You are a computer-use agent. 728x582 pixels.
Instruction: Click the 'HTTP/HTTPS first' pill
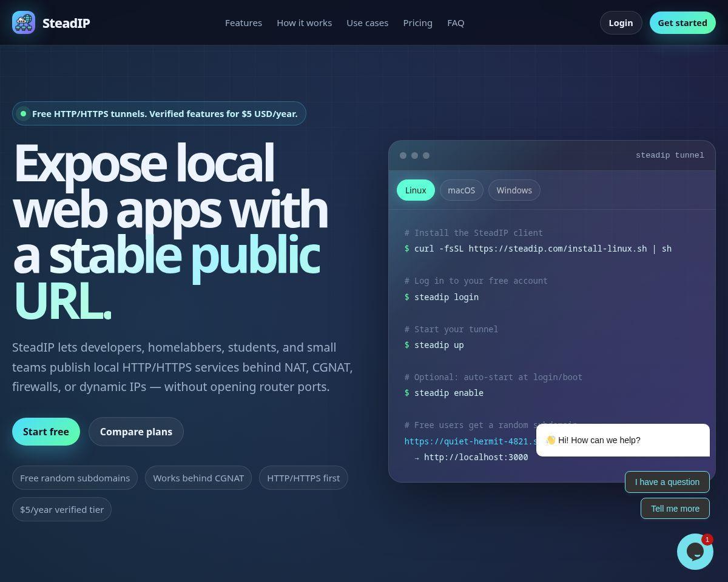(x=303, y=478)
